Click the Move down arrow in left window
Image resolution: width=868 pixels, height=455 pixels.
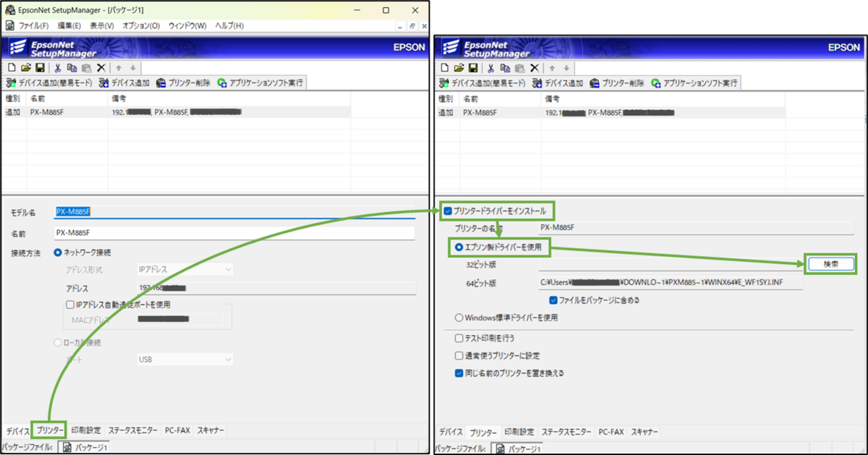(x=132, y=67)
